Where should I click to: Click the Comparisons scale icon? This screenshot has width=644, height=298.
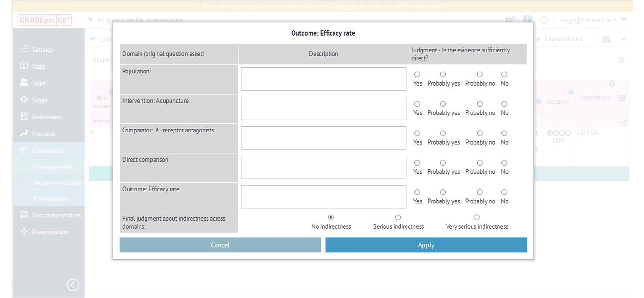24,150
